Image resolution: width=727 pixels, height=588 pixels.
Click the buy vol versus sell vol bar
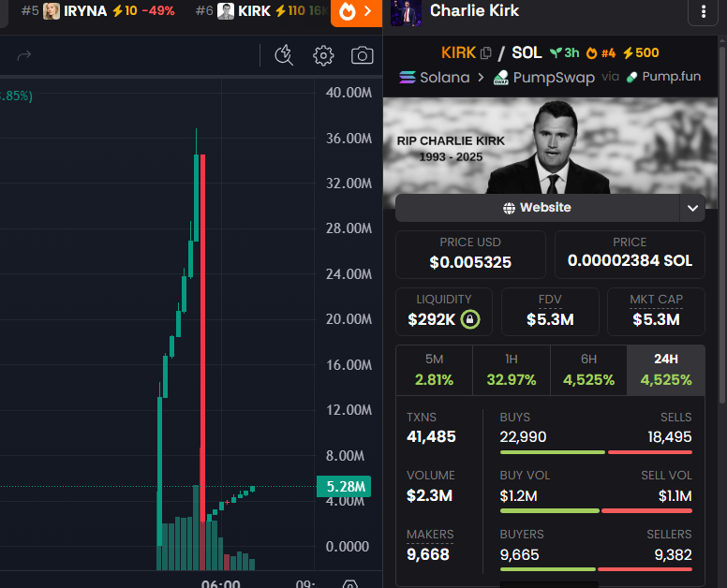596,510
